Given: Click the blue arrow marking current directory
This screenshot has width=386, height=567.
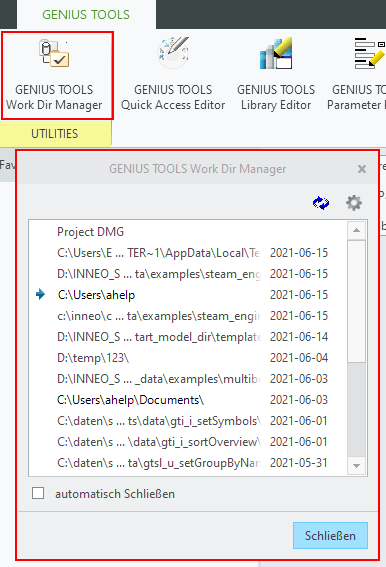Looking at the screenshot, I should point(41,294).
